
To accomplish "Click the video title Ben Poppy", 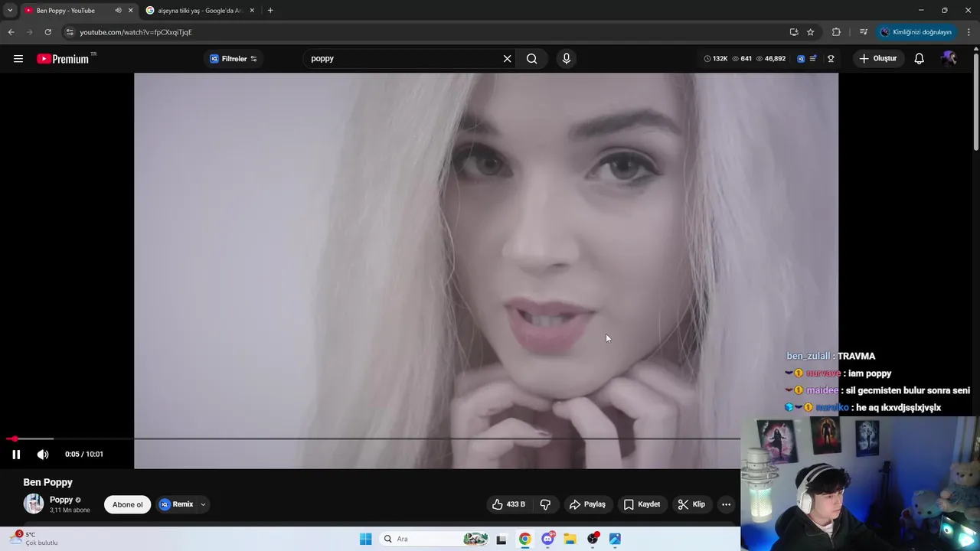I will click(48, 482).
